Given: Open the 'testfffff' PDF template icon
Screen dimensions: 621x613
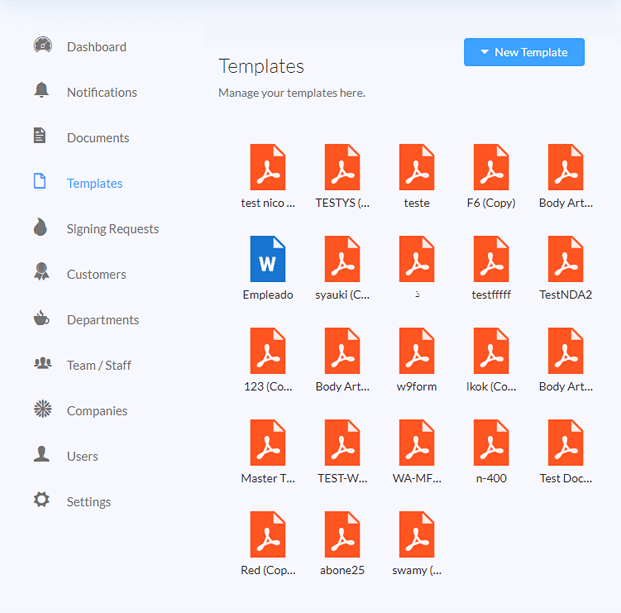Looking at the screenshot, I should tap(491, 259).
